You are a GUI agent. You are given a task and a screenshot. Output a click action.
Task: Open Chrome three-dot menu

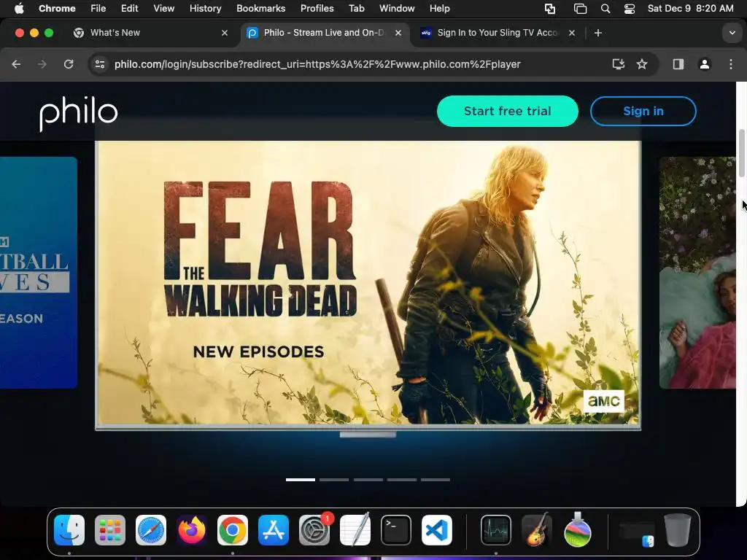pos(731,64)
